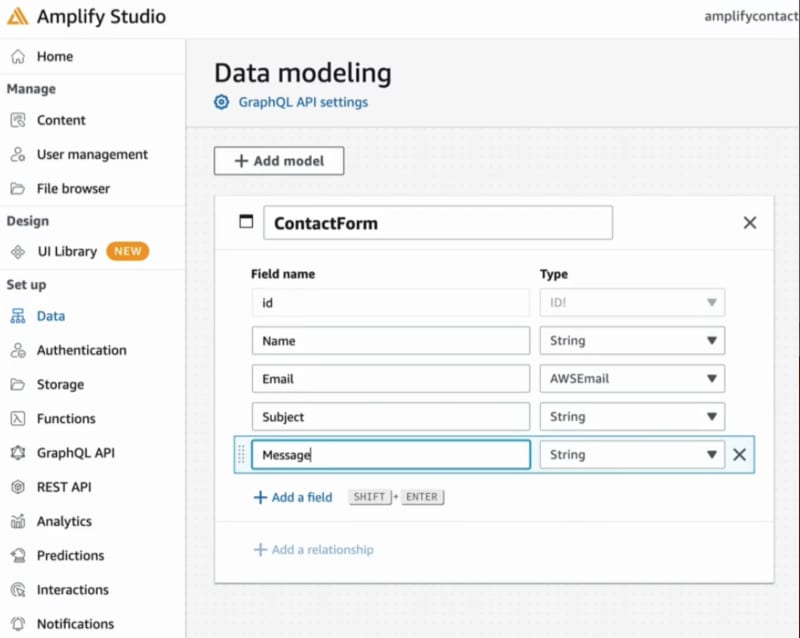This screenshot has width=800, height=638.
Task: Go to Authentication setup
Action: click(82, 351)
